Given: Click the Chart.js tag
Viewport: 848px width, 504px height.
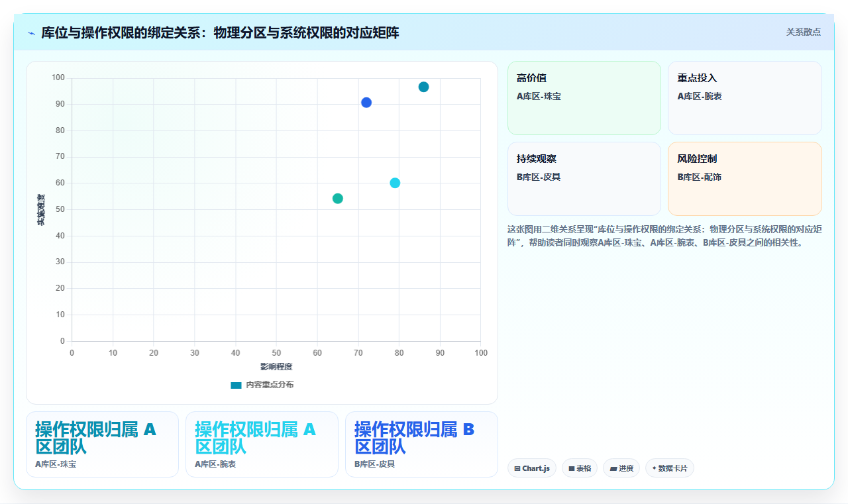Looking at the screenshot, I should click(x=532, y=468).
